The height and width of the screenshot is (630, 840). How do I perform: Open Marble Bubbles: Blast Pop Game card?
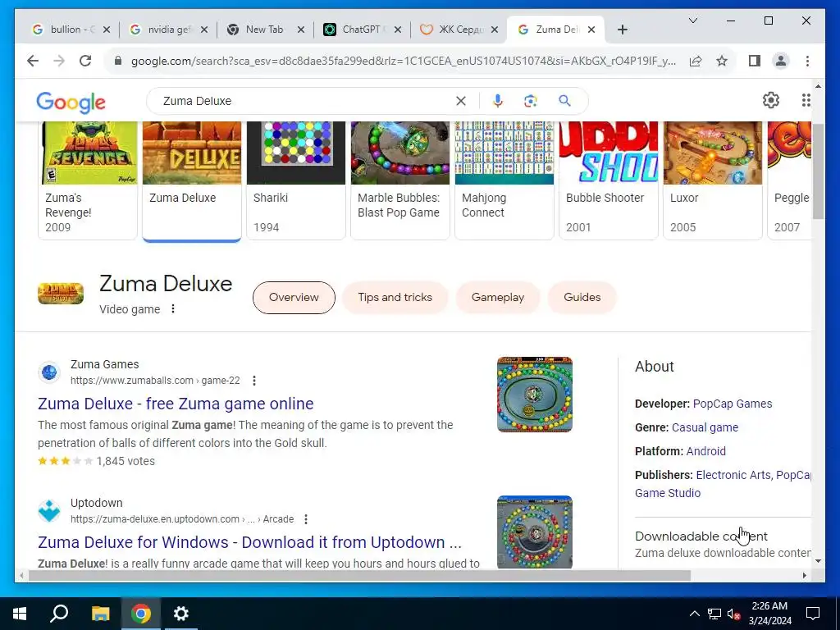click(x=400, y=180)
